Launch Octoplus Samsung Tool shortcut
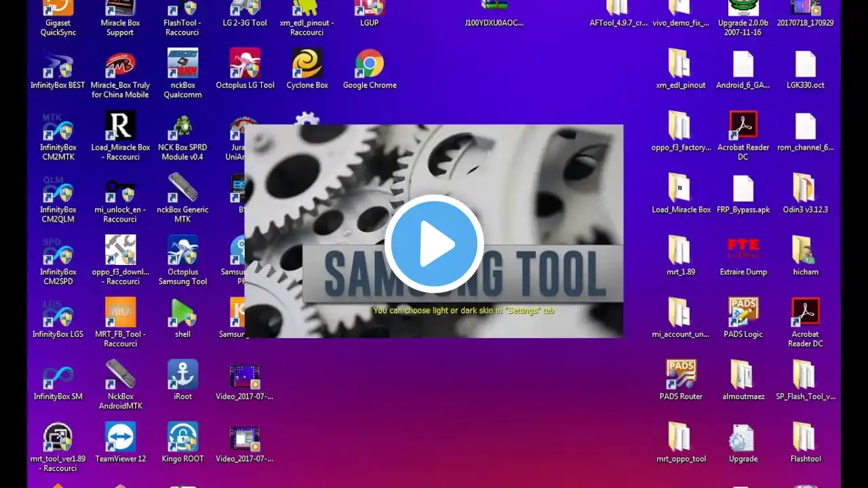Image resolution: width=868 pixels, height=488 pixels. pos(182,260)
